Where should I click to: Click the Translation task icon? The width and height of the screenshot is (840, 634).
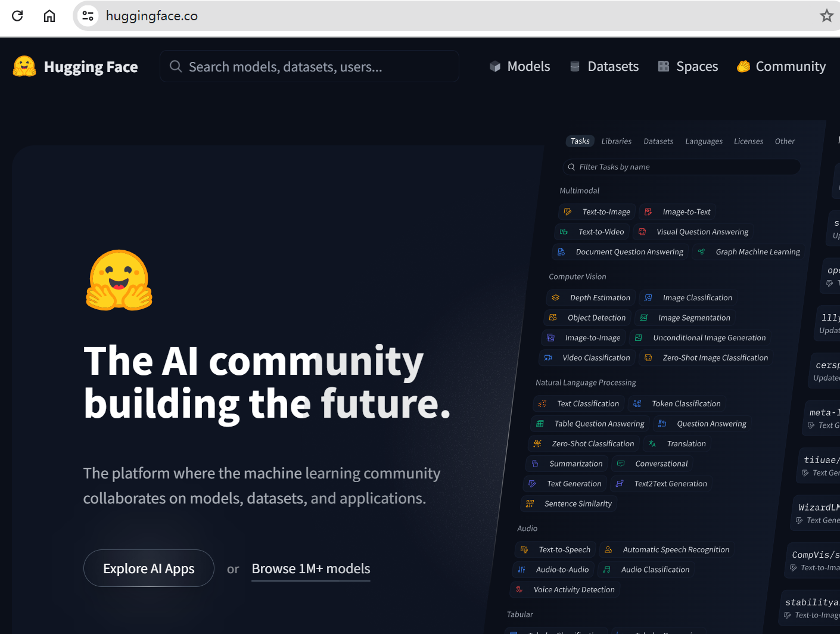[x=652, y=443]
